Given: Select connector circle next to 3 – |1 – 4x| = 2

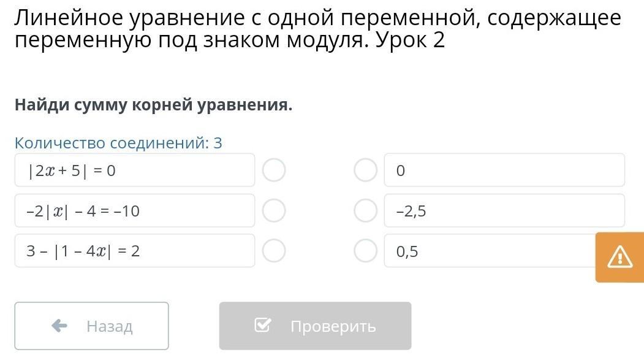Looking at the screenshot, I should [x=274, y=250].
